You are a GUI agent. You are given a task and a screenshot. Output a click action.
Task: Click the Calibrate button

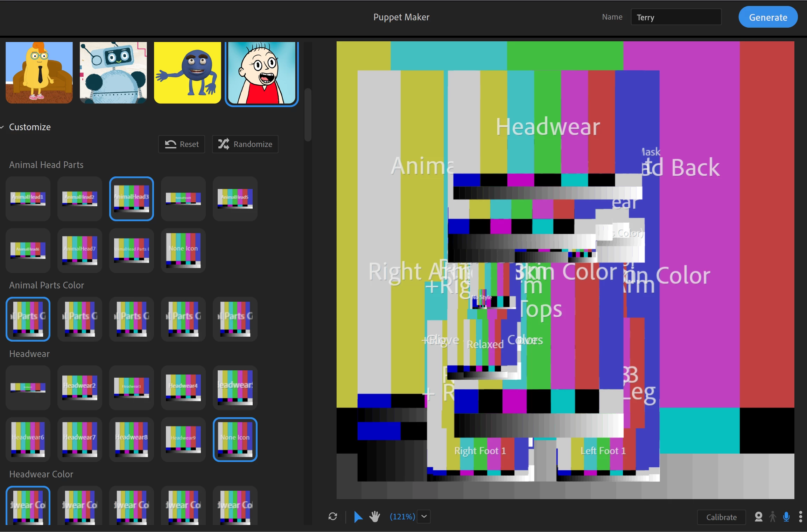[721, 517]
